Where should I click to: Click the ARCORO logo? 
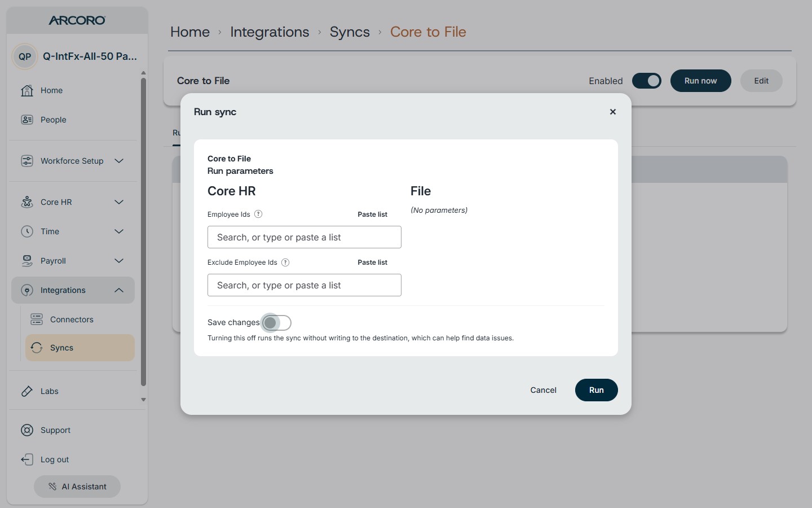point(77,20)
